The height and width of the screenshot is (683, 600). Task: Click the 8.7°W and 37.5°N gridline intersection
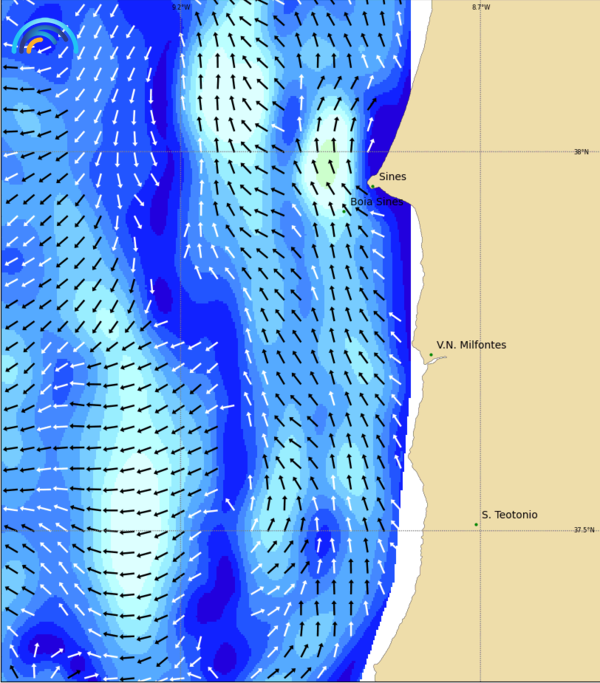[x=481, y=530]
